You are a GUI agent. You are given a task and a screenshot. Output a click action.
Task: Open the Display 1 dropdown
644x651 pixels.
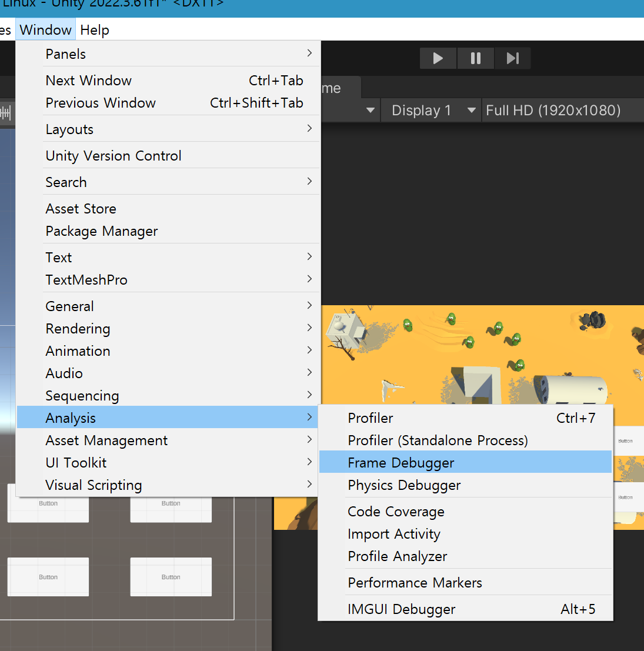point(431,111)
